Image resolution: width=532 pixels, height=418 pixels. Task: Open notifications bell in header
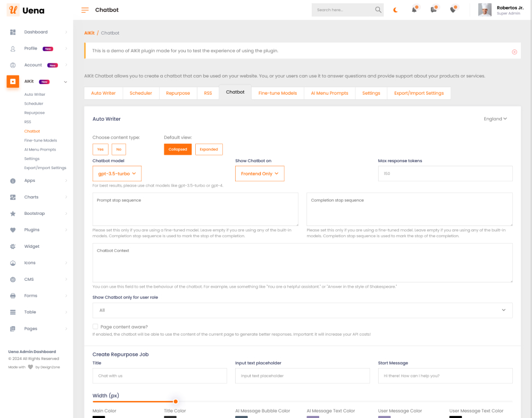coord(414,10)
